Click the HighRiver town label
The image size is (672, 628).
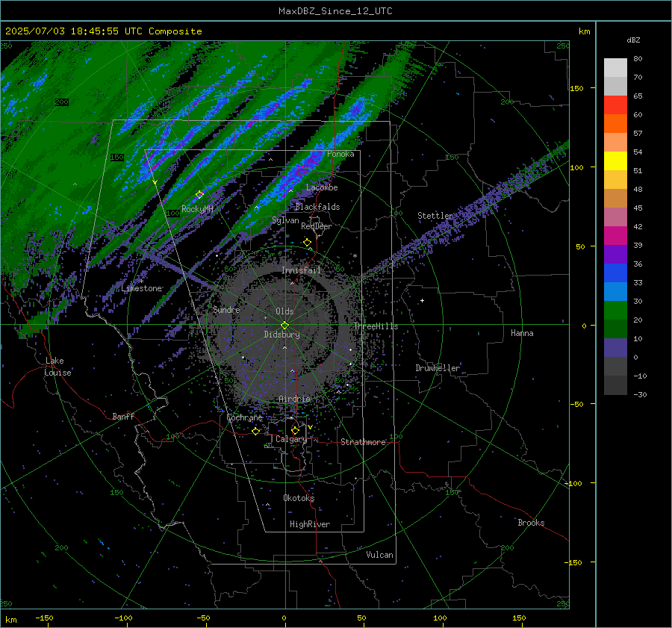[x=310, y=524]
